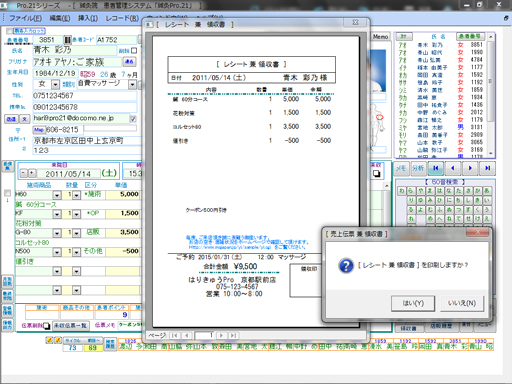Expand the 自費マッサージ type dropdown
Screen dimensions: 512x384
[x=133, y=84]
